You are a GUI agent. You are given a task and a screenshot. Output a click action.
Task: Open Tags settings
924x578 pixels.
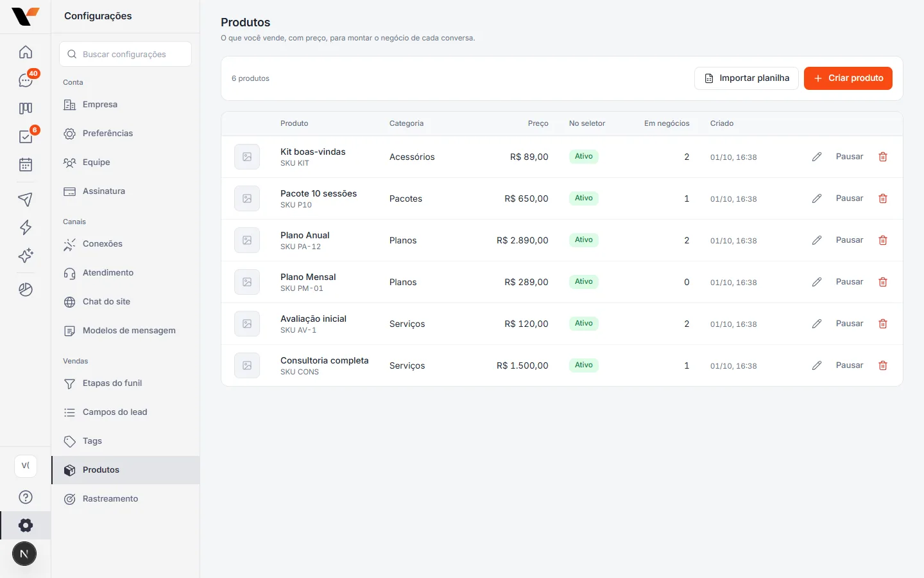pyautogui.click(x=125, y=441)
